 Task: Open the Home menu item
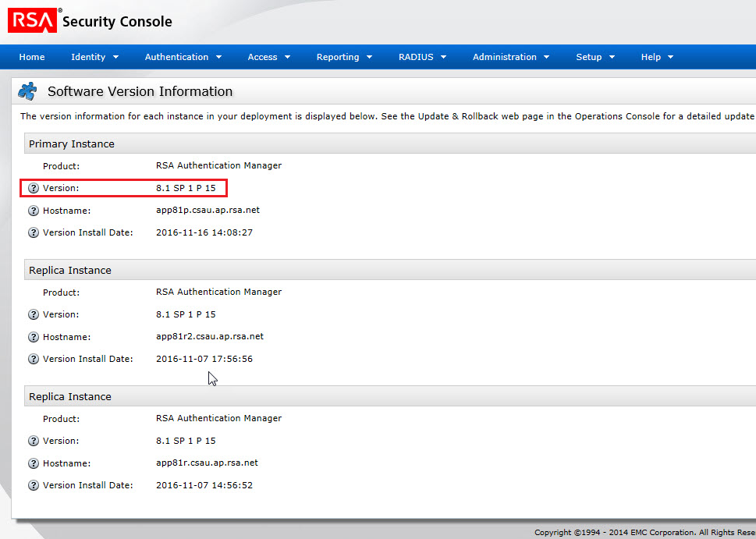click(32, 57)
